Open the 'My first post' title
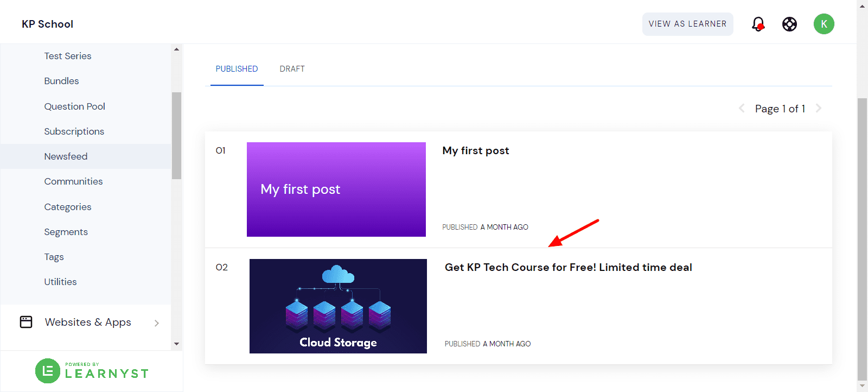The width and height of the screenshot is (868, 392). pyautogui.click(x=476, y=150)
